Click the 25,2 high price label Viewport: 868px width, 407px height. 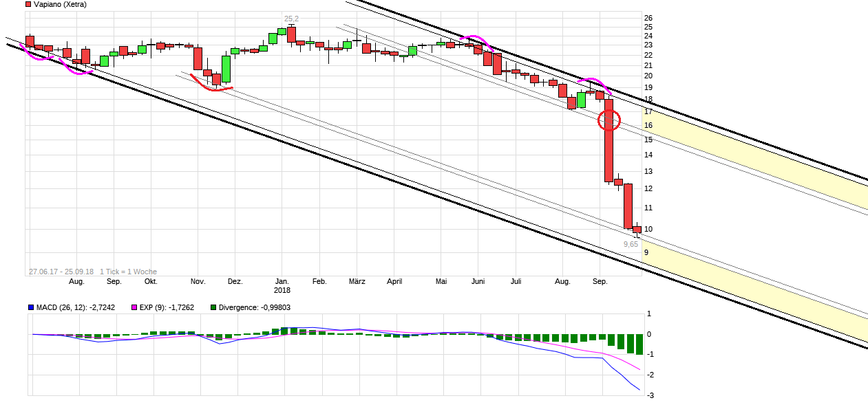pos(291,18)
